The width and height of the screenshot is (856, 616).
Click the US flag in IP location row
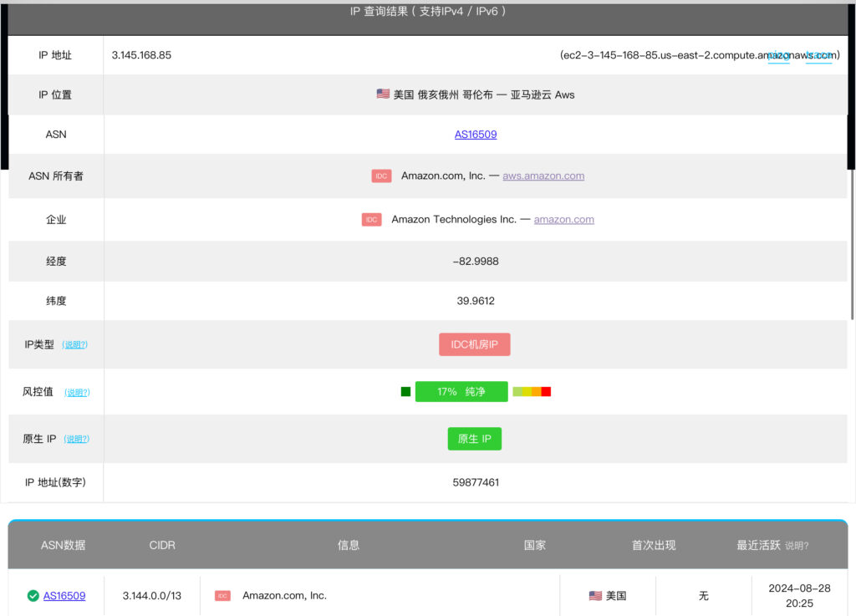tap(383, 94)
